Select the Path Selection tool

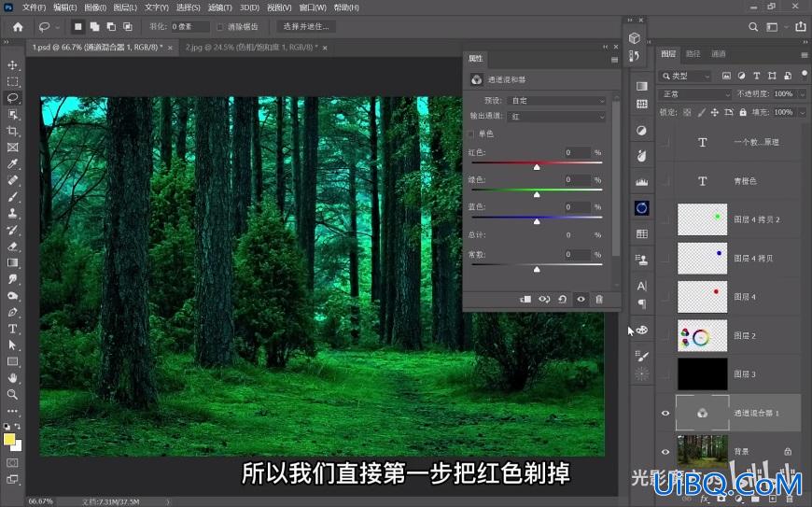point(12,345)
